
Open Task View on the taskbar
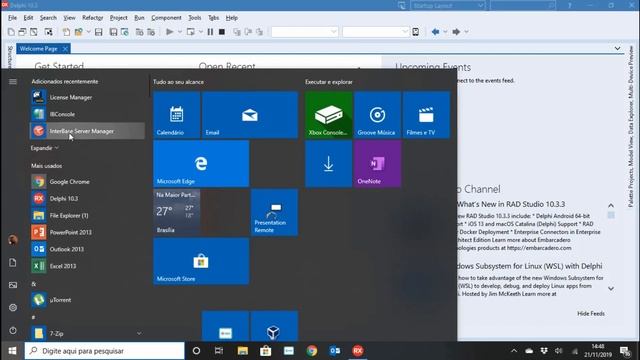pyautogui.click(x=219, y=351)
